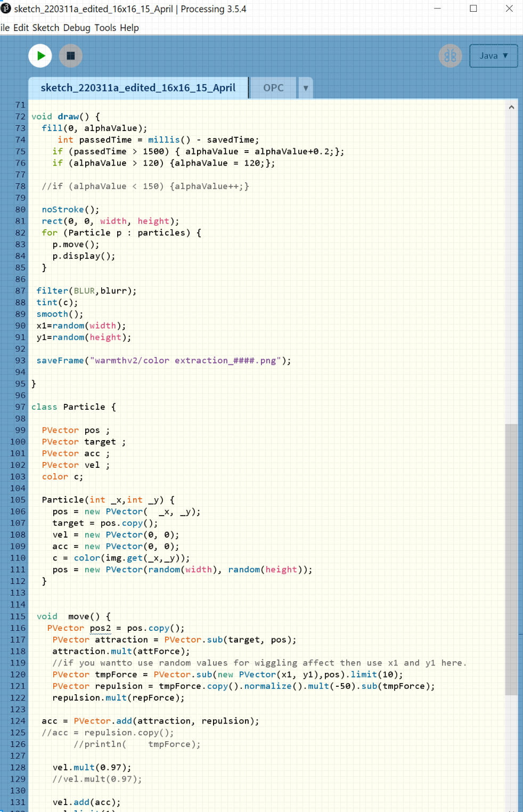Click the active 'vel.mult(0.97);' line
523x812 pixels.
click(92, 768)
